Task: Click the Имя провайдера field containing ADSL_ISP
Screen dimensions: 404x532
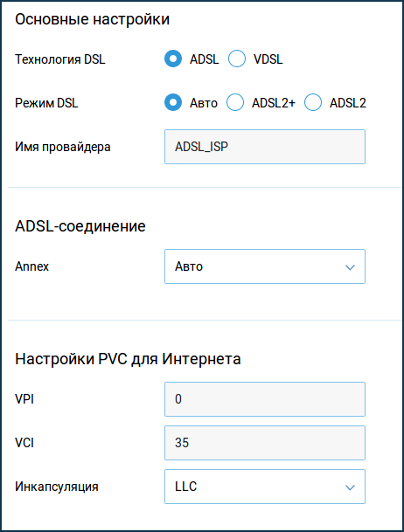Action: pyautogui.click(x=265, y=147)
